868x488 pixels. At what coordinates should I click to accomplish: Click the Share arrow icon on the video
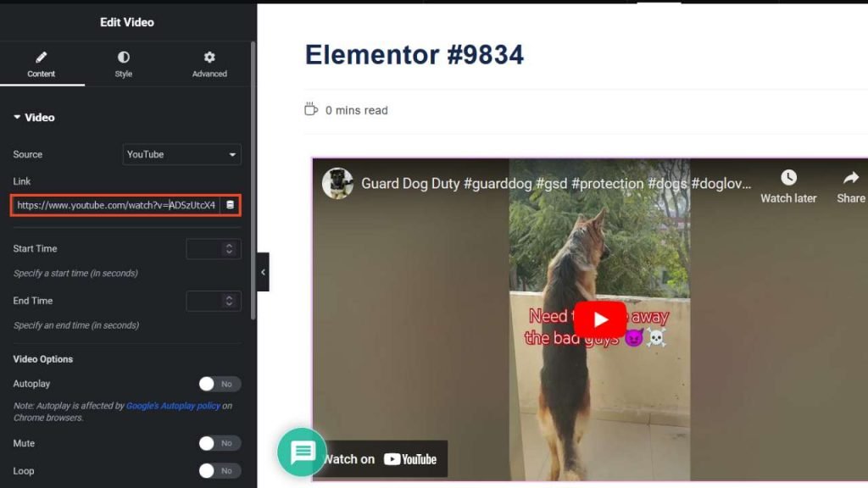click(x=850, y=178)
